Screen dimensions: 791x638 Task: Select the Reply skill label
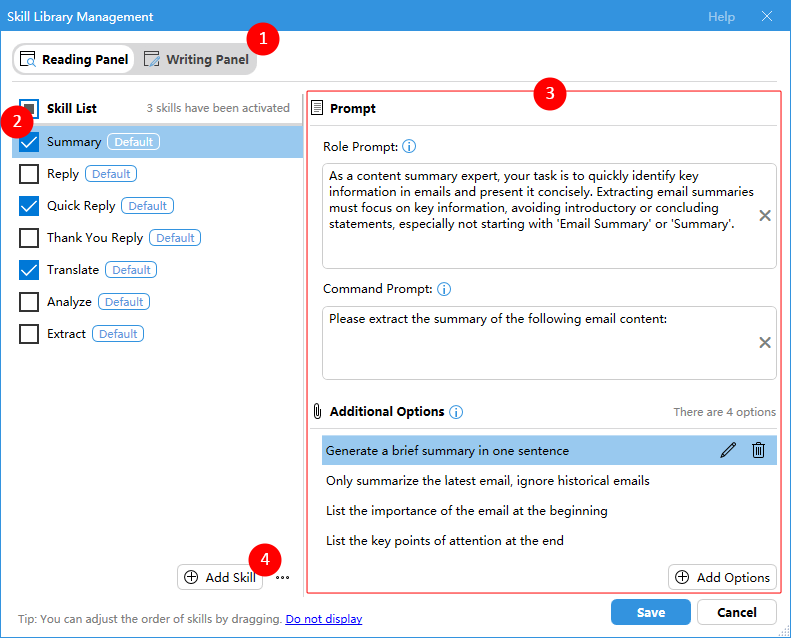point(63,174)
